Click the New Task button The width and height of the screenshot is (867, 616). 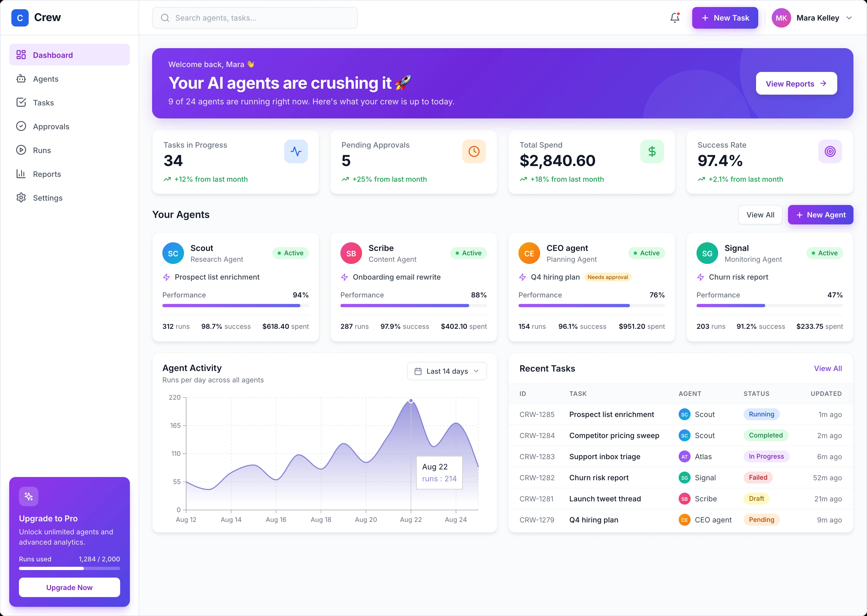pyautogui.click(x=725, y=18)
